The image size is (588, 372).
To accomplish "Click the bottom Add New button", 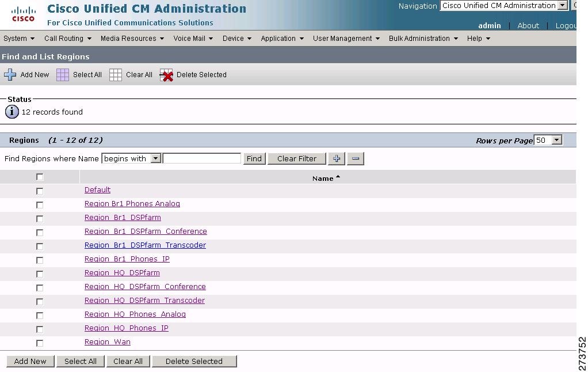I will tap(30, 361).
